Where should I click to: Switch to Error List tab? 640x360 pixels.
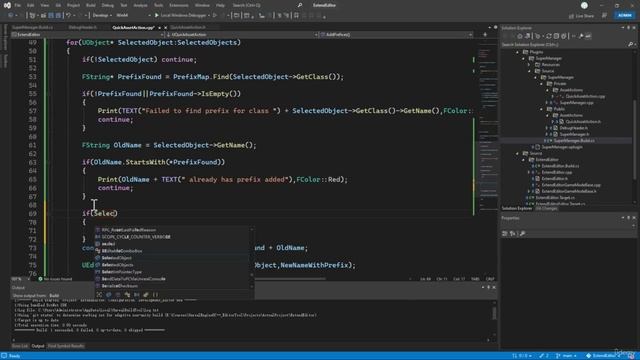(x=20, y=346)
